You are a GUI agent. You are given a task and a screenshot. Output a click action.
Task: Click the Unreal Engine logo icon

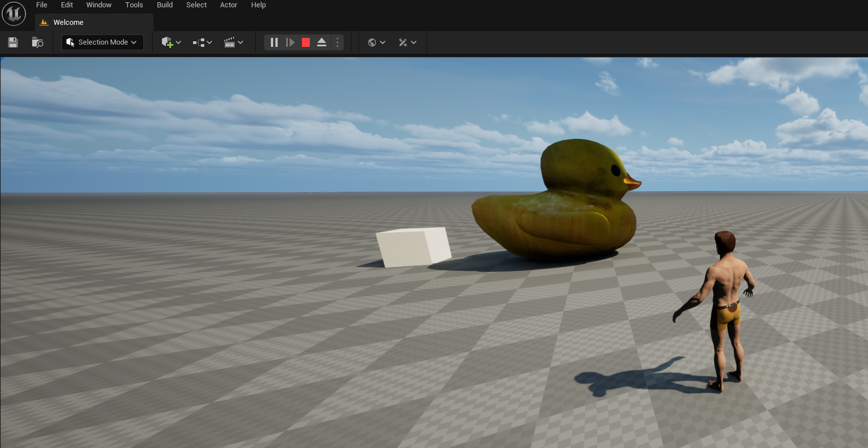(14, 14)
